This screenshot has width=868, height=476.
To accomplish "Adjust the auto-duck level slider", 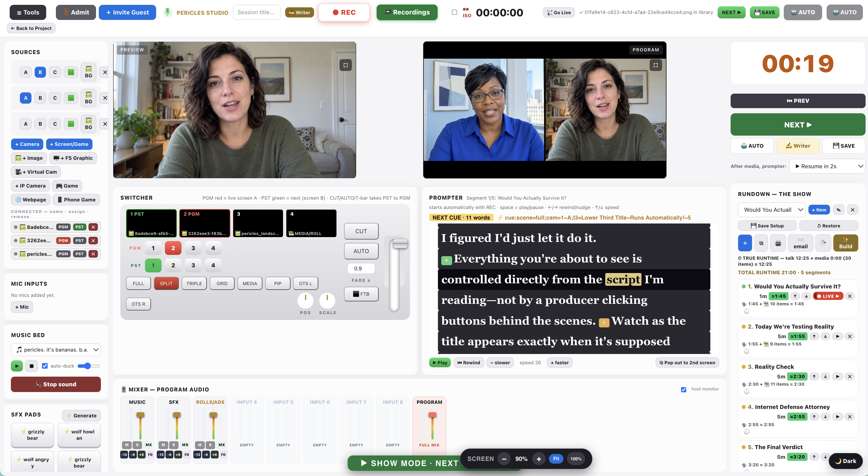I will tap(88, 366).
